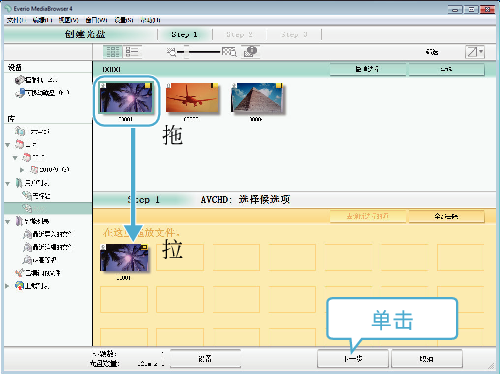Click the cancel button at the bottom right
The height and width of the screenshot is (374, 500).
(427, 359)
